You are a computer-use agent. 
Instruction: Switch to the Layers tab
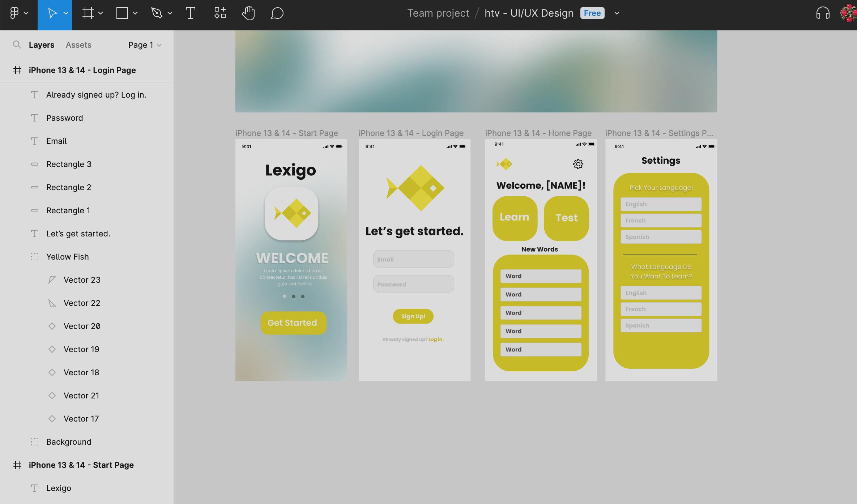coord(42,45)
